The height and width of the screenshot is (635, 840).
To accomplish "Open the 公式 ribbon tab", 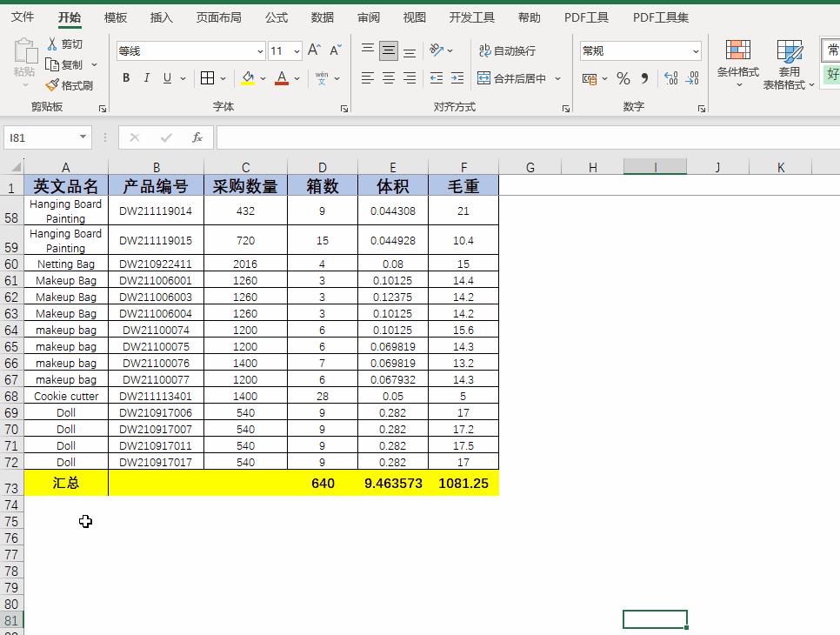I will 276,16.
